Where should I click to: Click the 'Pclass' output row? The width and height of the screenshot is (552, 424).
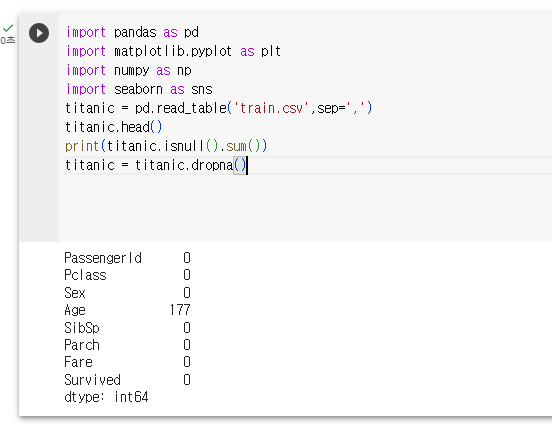click(x=127, y=275)
